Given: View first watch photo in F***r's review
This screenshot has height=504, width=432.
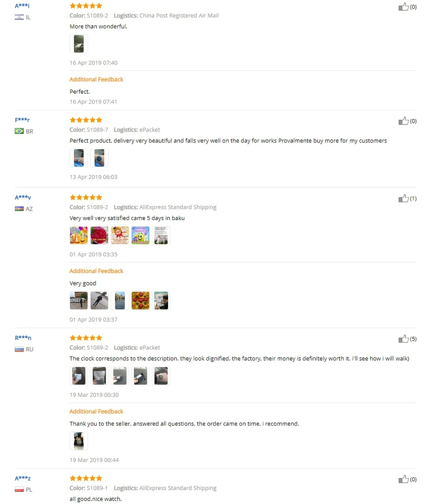Looking at the screenshot, I should tap(79, 158).
